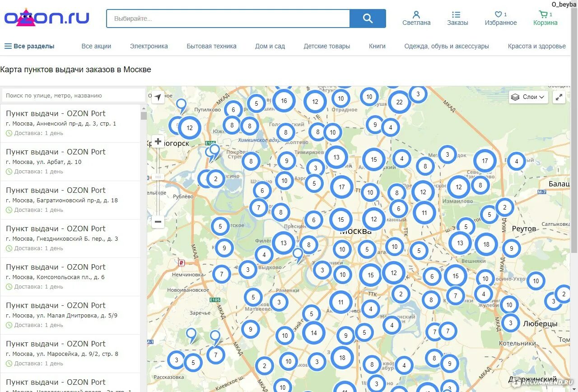This screenshot has height=392, width=578.
Task: Select pickup point at ул. Маросейка
Action: tap(70, 354)
